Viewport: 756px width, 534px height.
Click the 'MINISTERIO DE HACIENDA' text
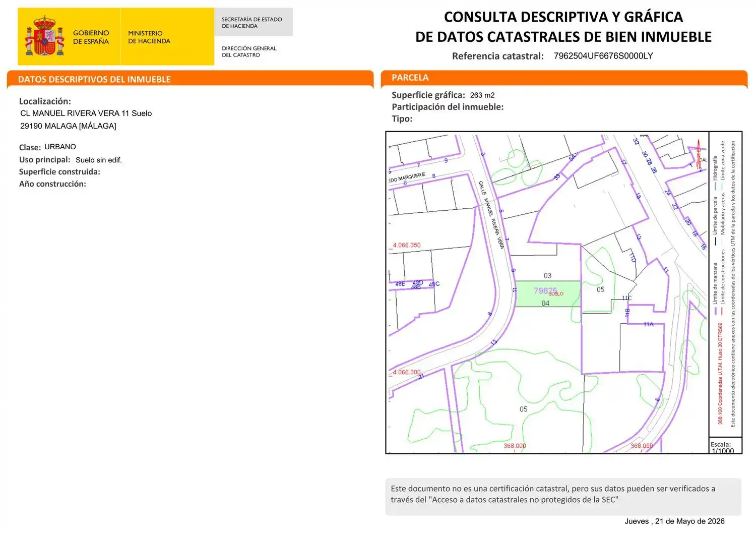pos(149,37)
